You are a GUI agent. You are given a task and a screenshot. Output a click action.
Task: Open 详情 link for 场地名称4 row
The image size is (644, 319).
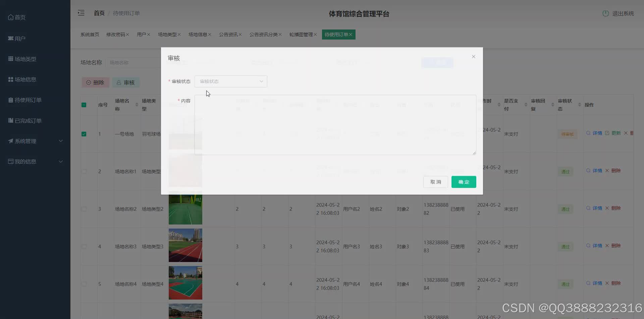597,283
